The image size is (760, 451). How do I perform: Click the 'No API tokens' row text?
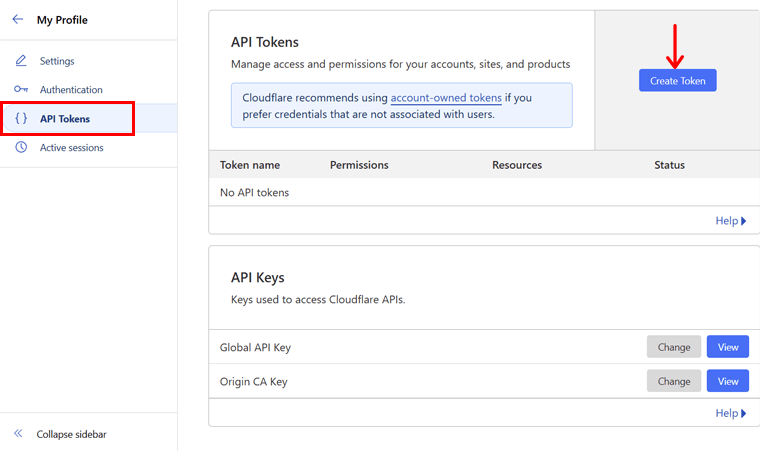tap(254, 193)
